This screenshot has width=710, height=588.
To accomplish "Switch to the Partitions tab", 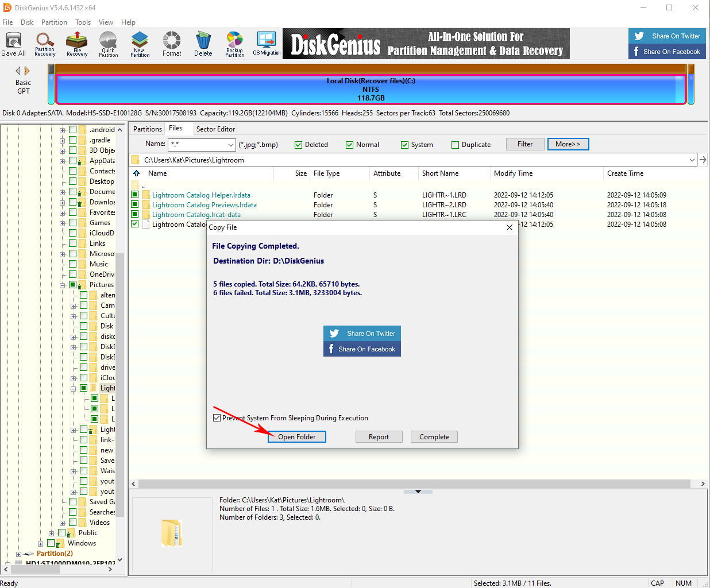I will pos(148,129).
